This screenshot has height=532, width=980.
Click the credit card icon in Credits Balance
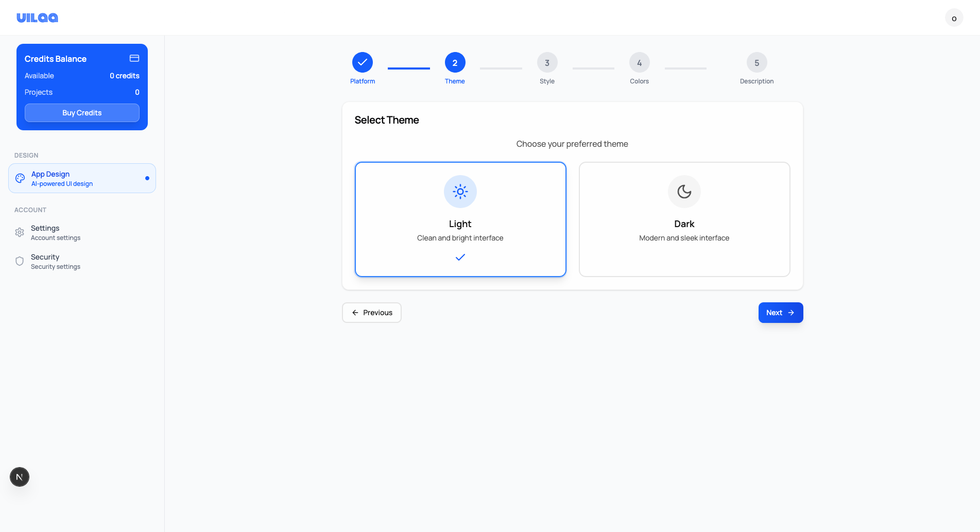(x=134, y=58)
